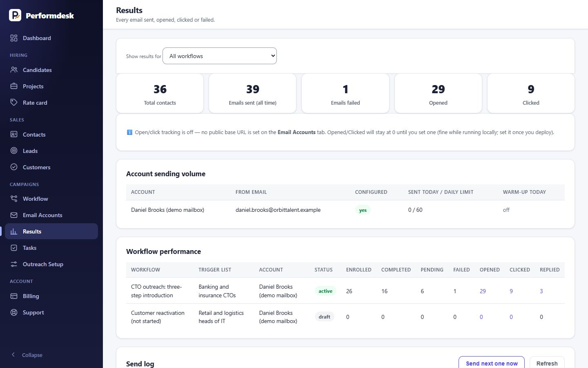The width and height of the screenshot is (588, 368).
Task: Click the 1 Emails failed card
Action: point(345,93)
